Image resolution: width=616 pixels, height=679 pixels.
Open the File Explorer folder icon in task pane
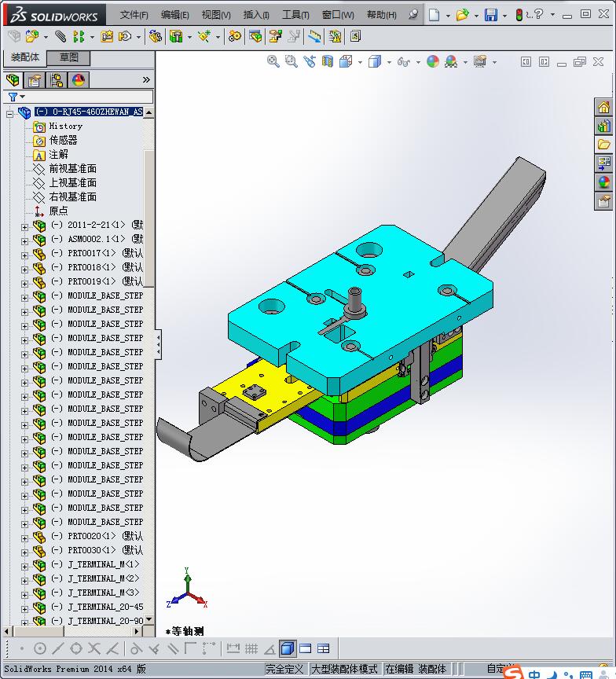pos(603,144)
